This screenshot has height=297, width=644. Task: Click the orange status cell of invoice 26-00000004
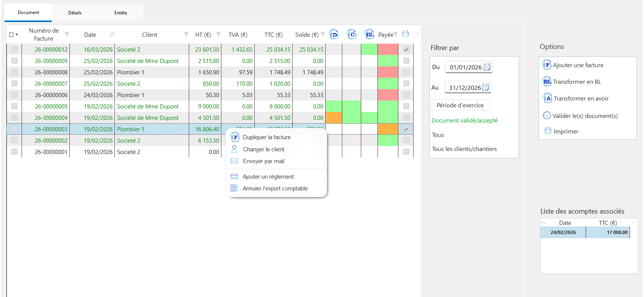[x=334, y=118]
